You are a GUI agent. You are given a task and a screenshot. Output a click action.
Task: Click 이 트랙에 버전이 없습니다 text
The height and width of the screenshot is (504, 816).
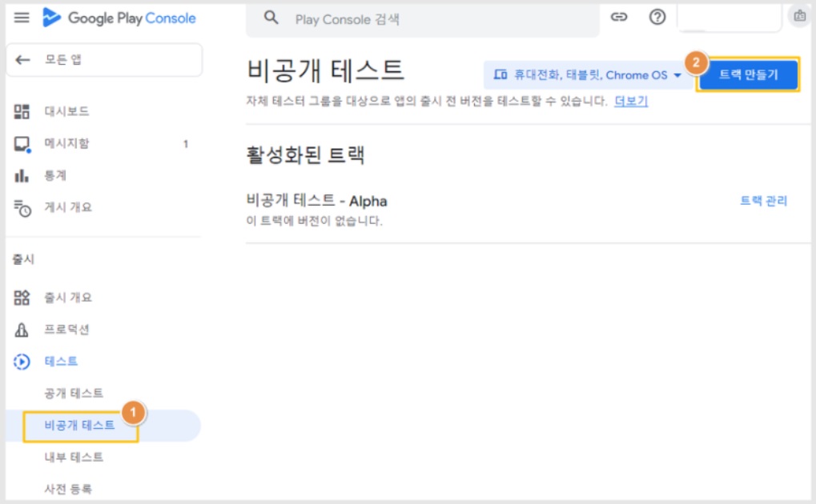click(x=315, y=221)
